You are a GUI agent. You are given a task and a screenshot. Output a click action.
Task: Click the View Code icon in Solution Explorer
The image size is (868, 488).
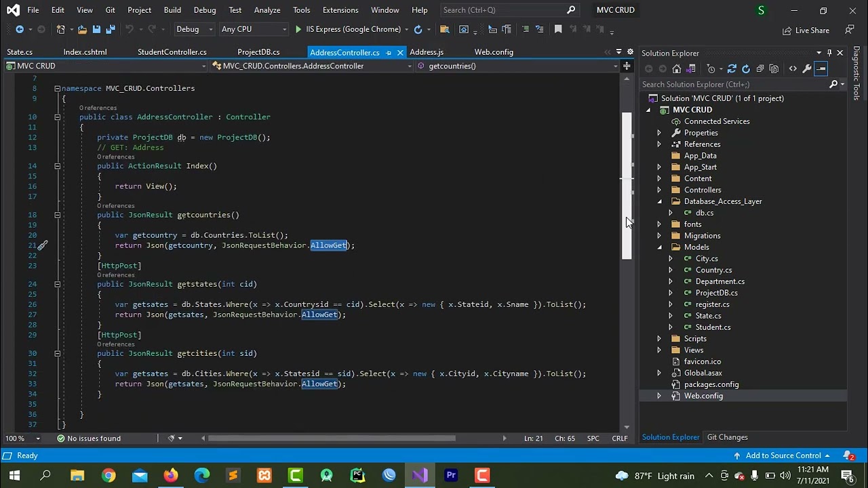(x=792, y=68)
